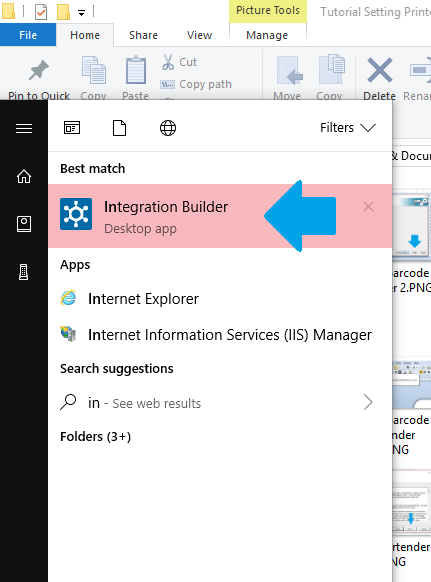This screenshot has height=582, width=431.
Task: Switch to the View ribbon tab
Action: pyautogui.click(x=199, y=35)
